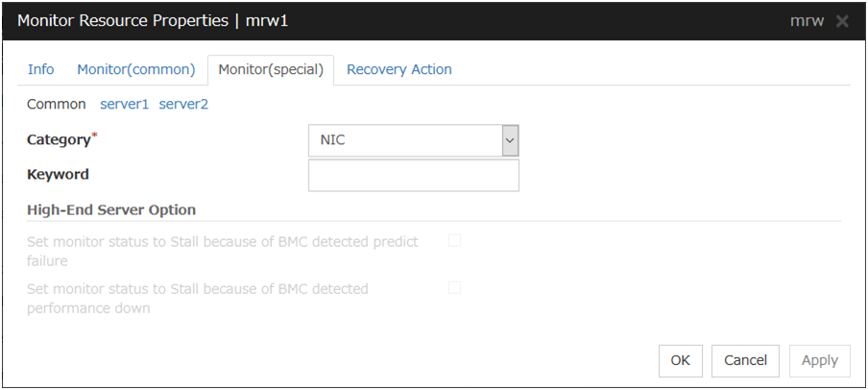
Task: Click into the Keyword text field
Action: [413, 176]
